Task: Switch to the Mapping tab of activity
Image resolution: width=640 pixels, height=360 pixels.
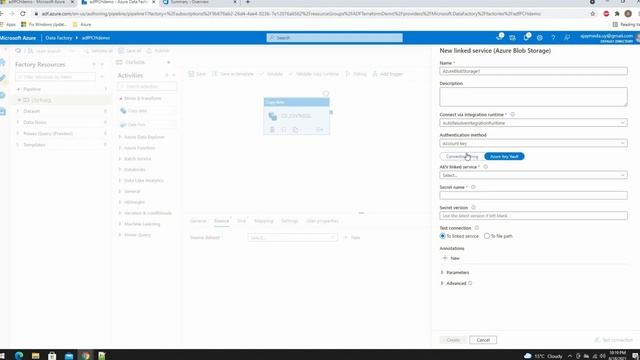Action: click(x=264, y=221)
